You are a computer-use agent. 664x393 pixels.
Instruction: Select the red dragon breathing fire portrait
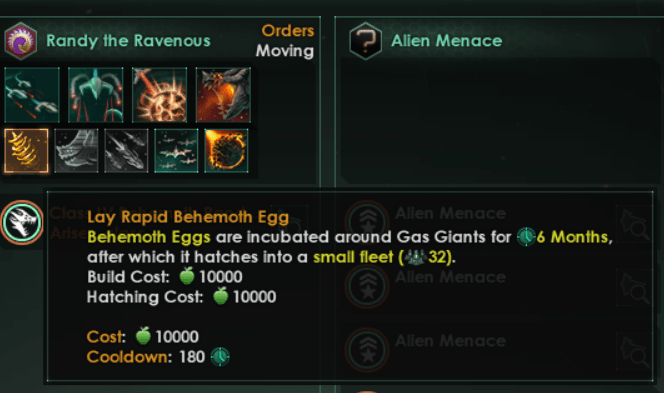[223, 95]
